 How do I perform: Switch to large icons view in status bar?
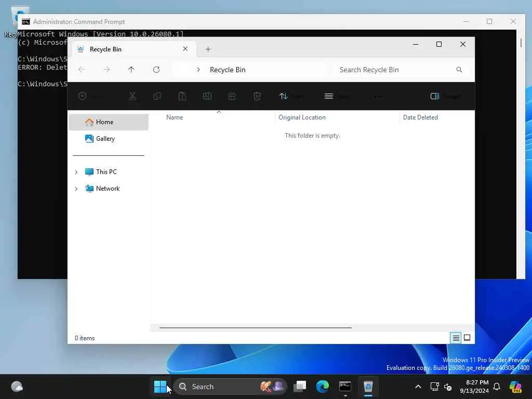point(467,338)
